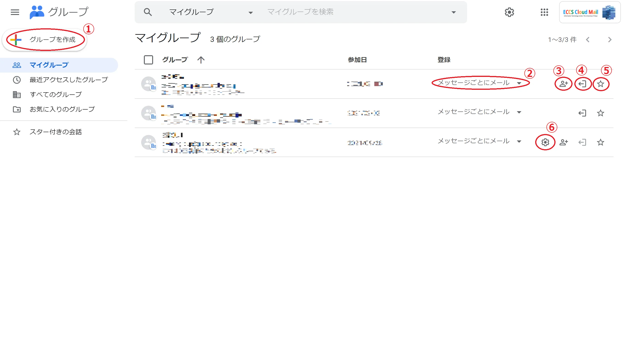Add members to the third group

coord(564,143)
